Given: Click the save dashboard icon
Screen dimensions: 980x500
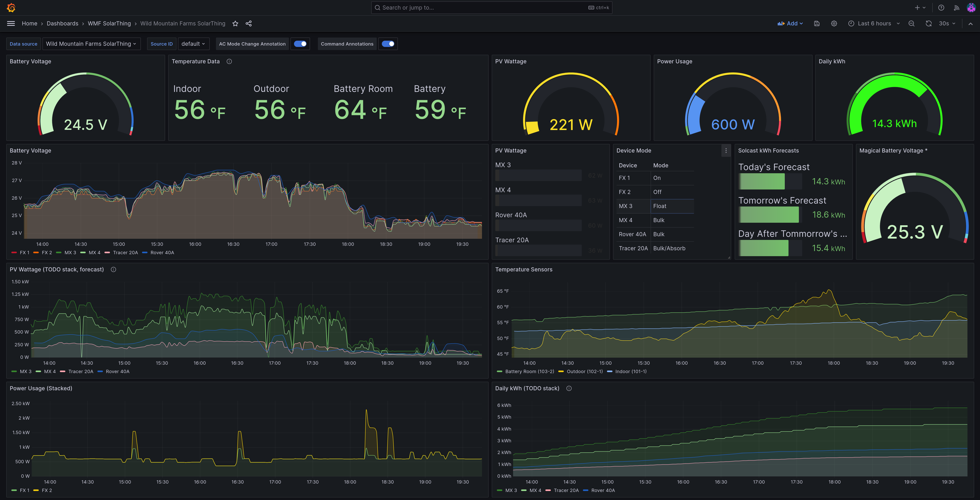Looking at the screenshot, I should pyautogui.click(x=816, y=24).
